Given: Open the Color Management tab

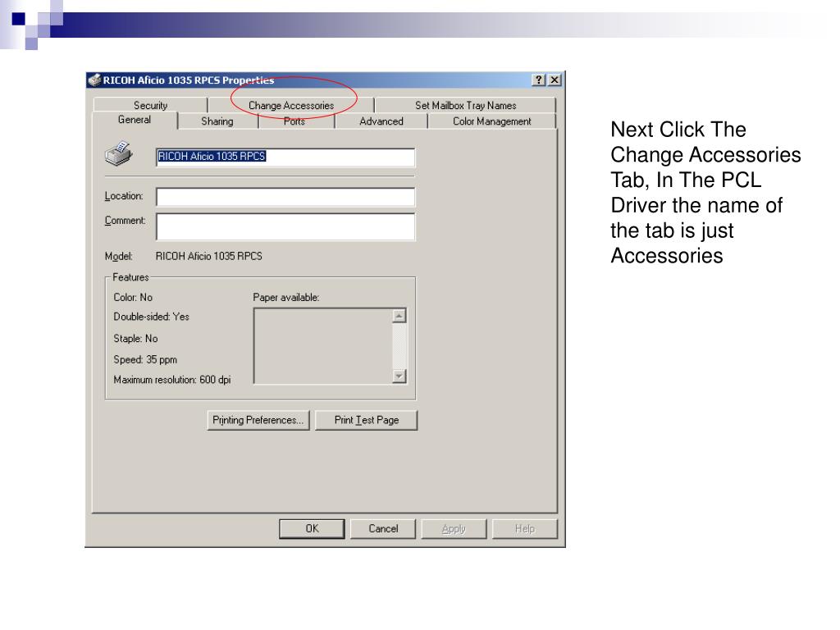Looking at the screenshot, I should tap(492, 121).
